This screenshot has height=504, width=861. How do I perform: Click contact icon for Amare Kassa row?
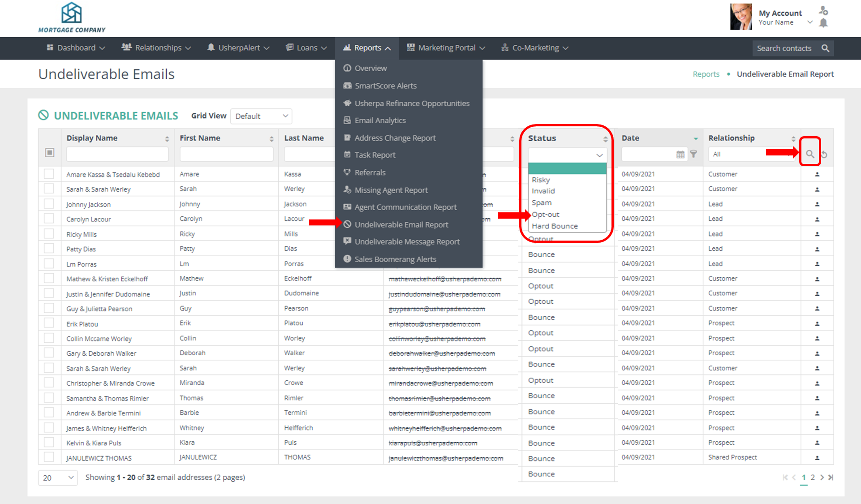[817, 174]
